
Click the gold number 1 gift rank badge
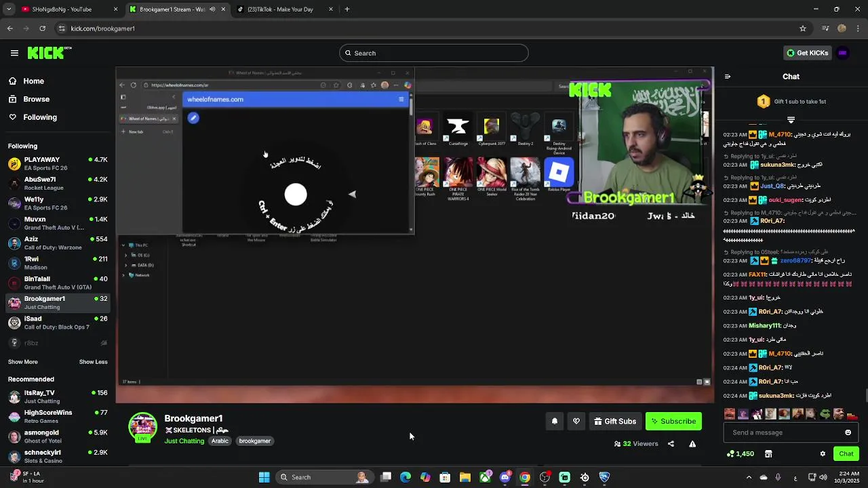pyautogui.click(x=764, y=102)
